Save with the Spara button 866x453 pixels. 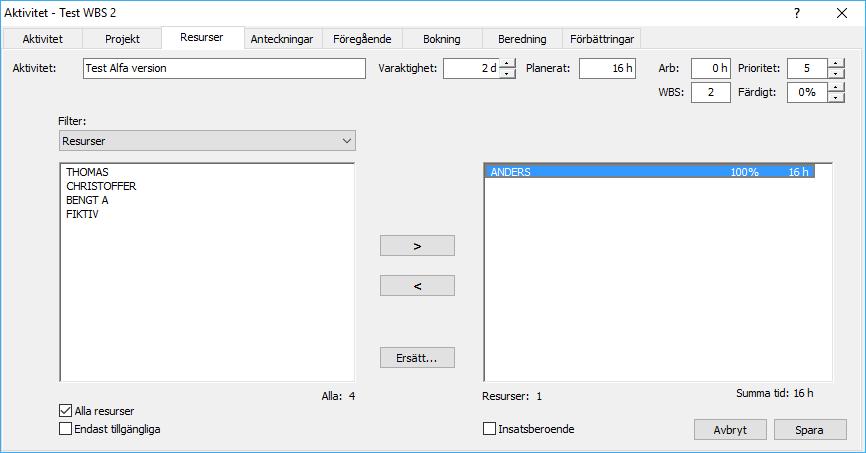[x=810, y=430]
